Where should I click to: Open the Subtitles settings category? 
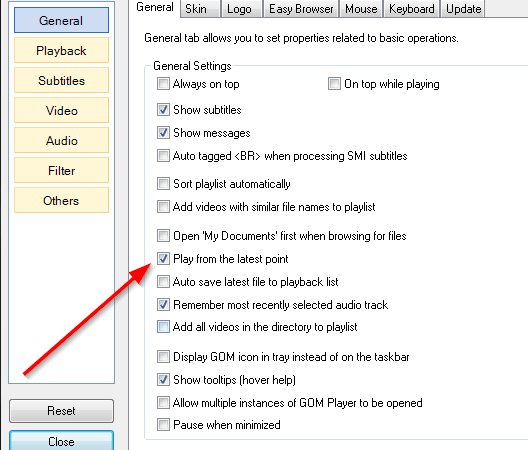pos(61,81)
